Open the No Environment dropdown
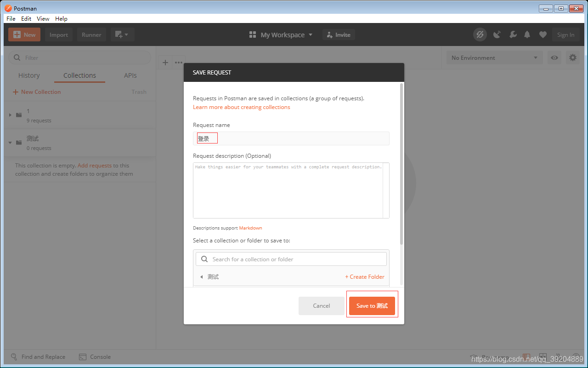 tap(494, 57)
